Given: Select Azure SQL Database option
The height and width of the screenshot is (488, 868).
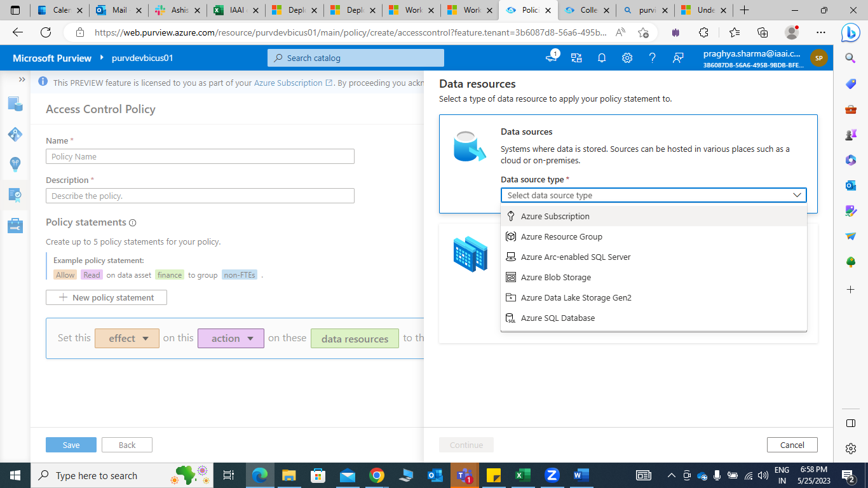Looking at the screenshot, I should pos(654,318).
